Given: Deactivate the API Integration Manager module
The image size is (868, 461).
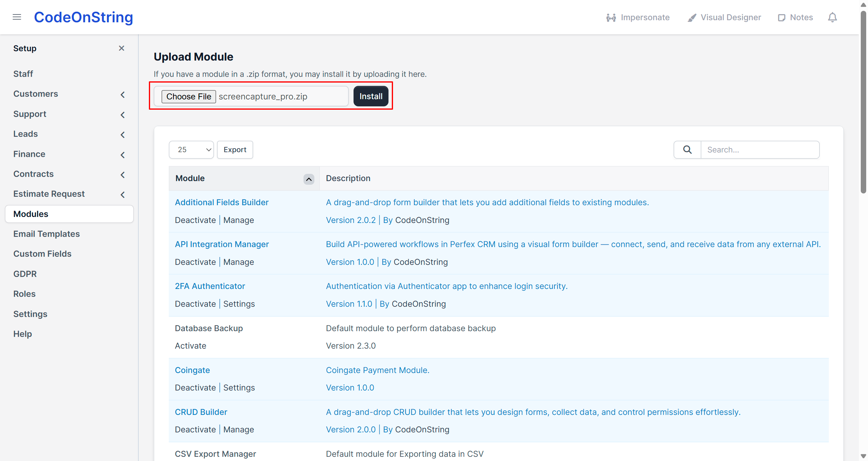Looking at the screenshot, I should click(195, 262).
